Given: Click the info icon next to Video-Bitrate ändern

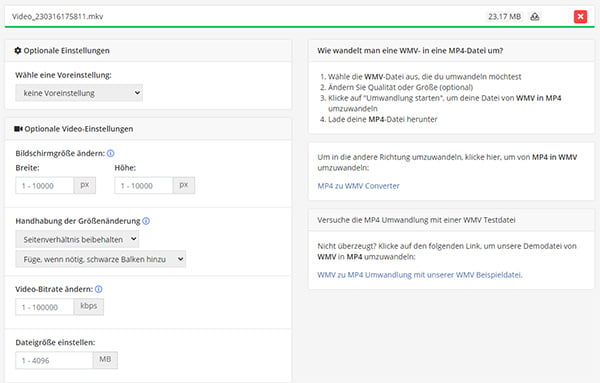Looking at the screenshot, I should [x=99, y=289].
